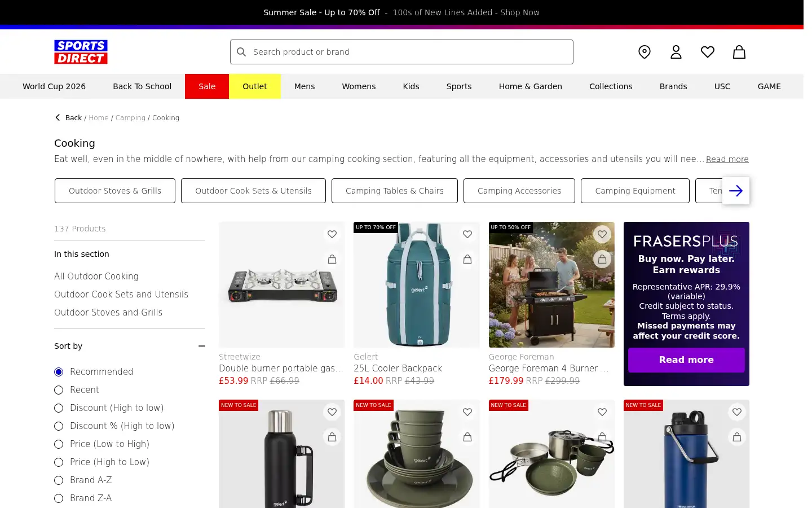The height and width of the screenshot is (508, 812).
Task: Open George Foreman barbecue product image
Action: tap(551, 284)
